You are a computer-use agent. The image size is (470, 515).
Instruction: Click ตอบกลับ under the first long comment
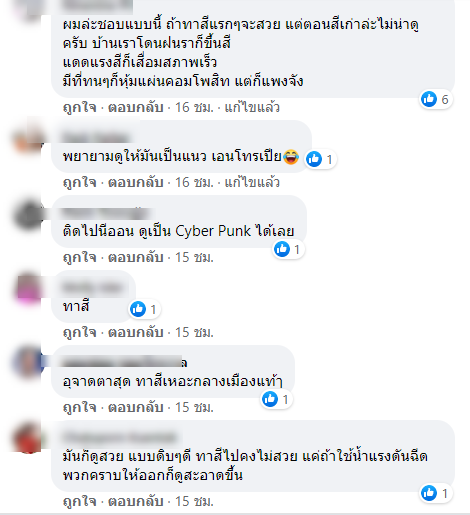tap(136, 107)
